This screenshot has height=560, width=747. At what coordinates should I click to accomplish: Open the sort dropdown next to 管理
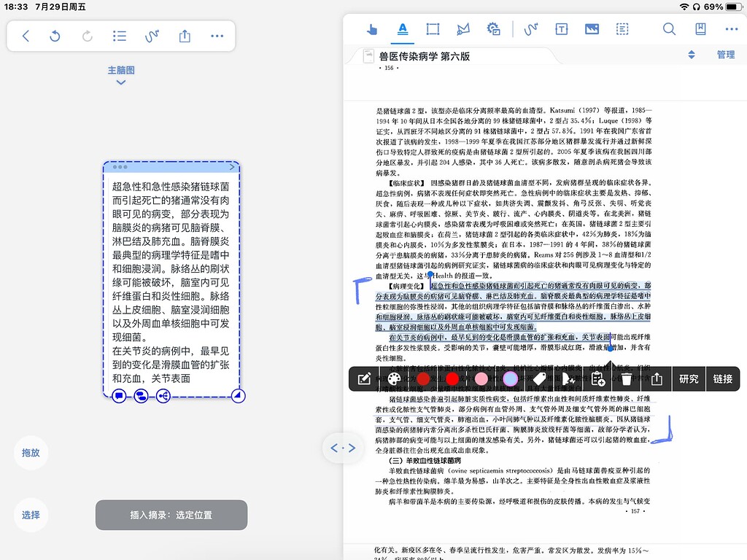(x=692, y=54)
